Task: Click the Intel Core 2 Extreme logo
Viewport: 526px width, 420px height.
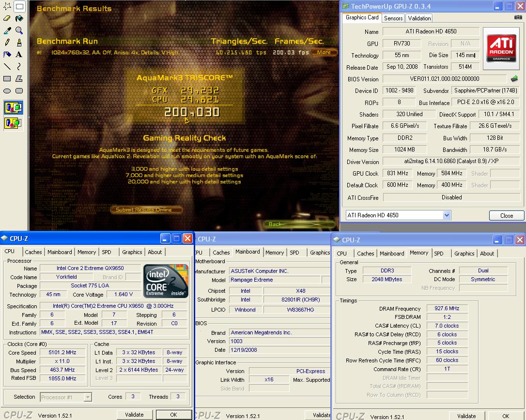Action: [x=166, y=281]
